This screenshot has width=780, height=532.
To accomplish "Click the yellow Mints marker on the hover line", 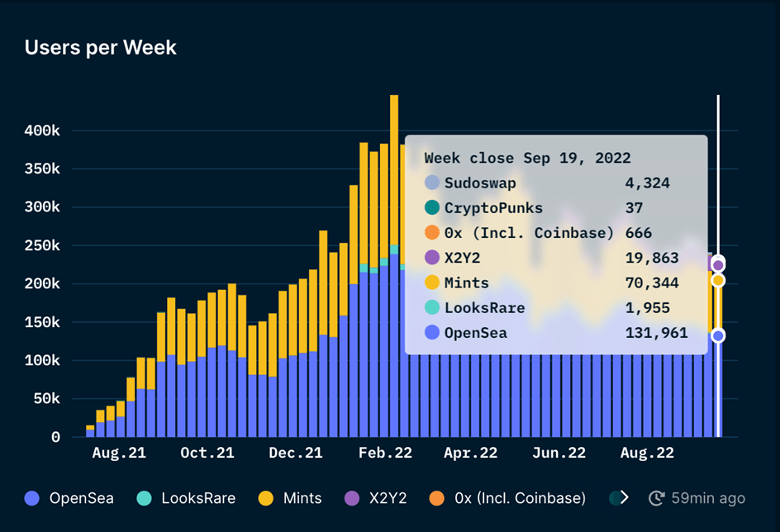I will pyautogui.click(x=718, y=281).
